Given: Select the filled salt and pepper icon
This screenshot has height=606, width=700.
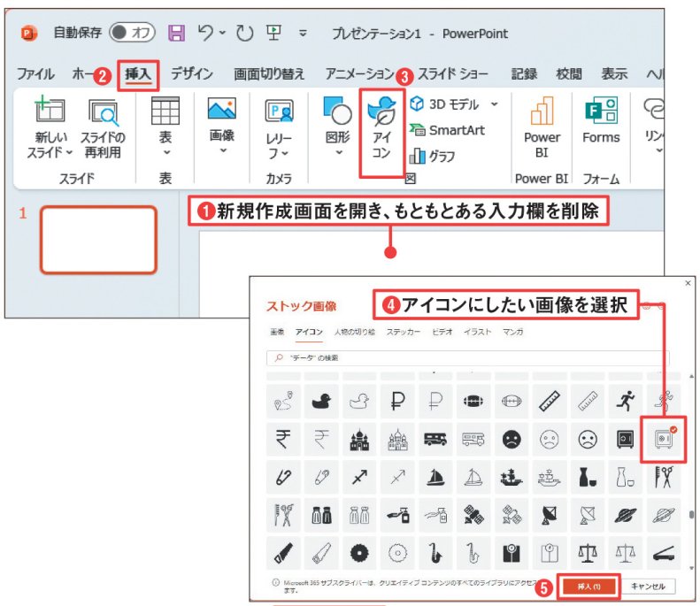Looking at the screenshot, I should pyautogui.click(x=321, y=516).
